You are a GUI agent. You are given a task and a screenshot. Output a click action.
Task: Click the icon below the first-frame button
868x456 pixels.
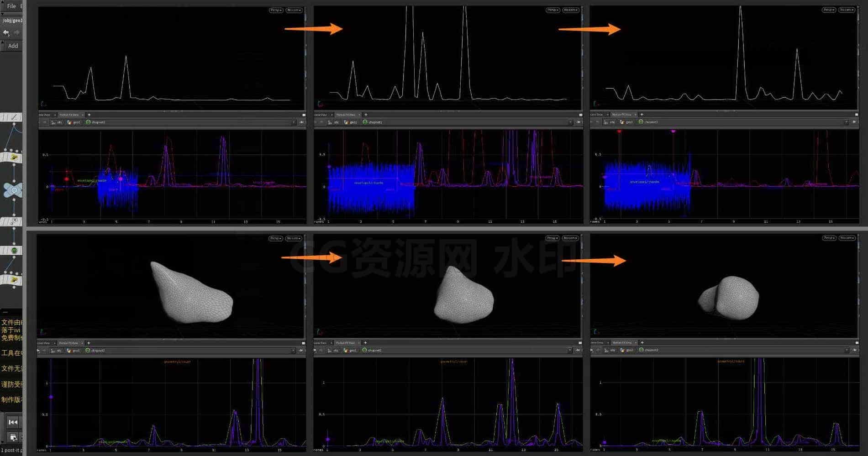click(13, 437)
